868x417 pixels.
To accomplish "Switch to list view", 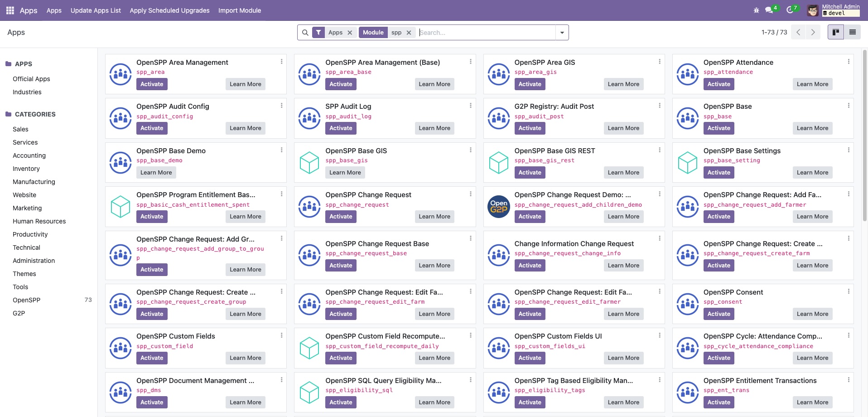I will 852,32.
